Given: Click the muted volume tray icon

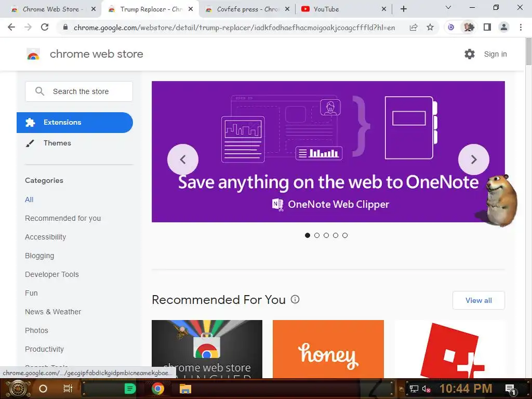Looking at the screenshot, I should [x=426, y=389].
